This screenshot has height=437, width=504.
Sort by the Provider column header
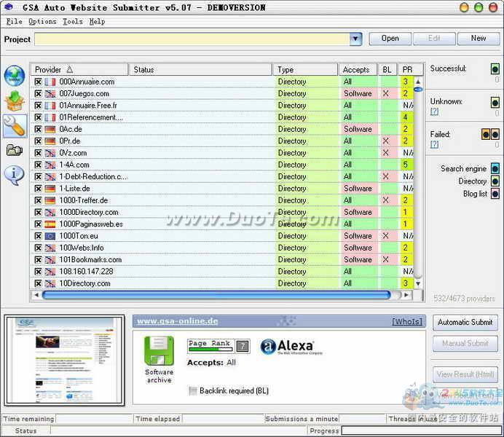tap(79, 70)
